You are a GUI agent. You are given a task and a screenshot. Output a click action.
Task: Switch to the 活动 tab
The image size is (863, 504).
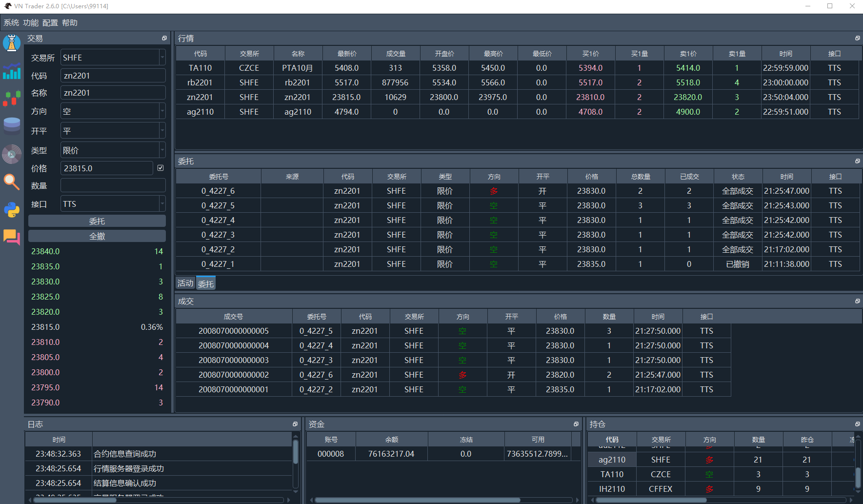point(185,283)
